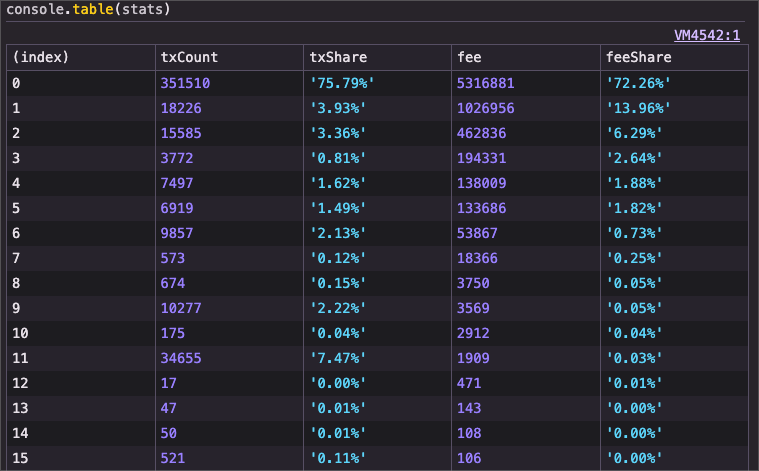Click txCount value 17
Image resolution: width=759 pixels, height=471 pixels.
tap(168, 383)
